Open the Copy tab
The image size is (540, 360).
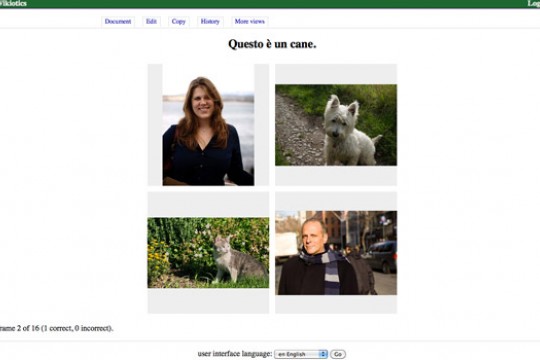coord(178,21)
